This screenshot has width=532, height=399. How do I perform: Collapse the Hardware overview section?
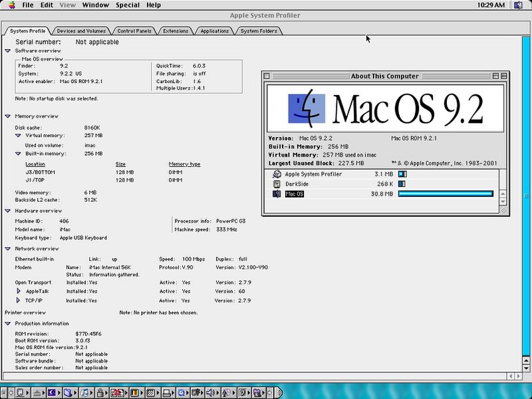8,211
